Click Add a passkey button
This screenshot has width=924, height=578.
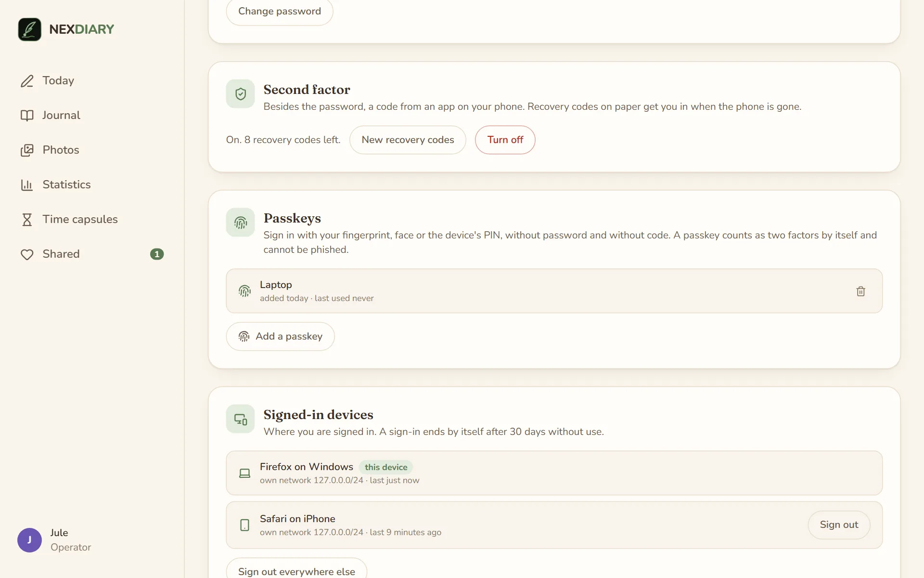(280, 337)
